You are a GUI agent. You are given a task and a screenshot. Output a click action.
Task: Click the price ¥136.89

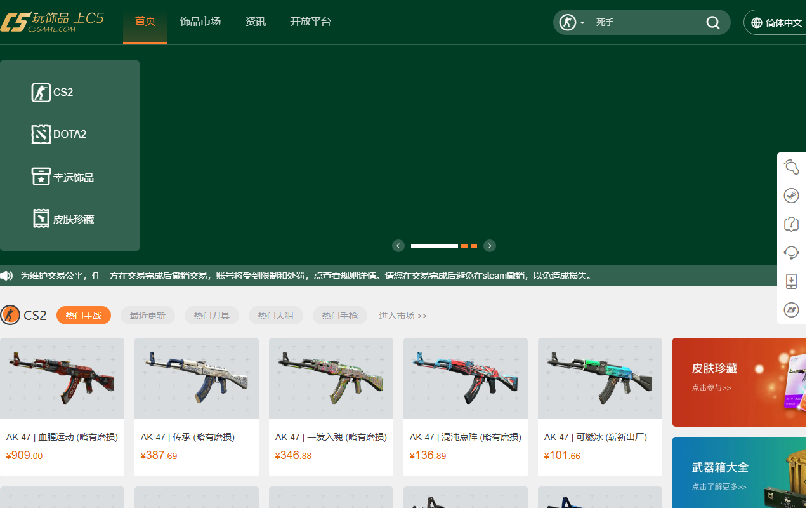point(428,455)
